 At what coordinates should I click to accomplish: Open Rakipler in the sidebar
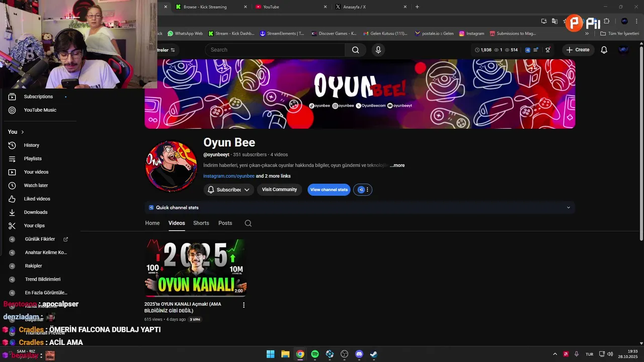pos(33,266)
